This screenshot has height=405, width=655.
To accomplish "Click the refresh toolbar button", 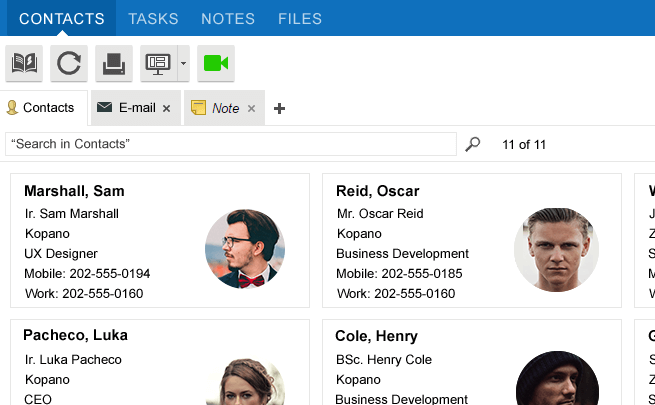I will point(69,63).
